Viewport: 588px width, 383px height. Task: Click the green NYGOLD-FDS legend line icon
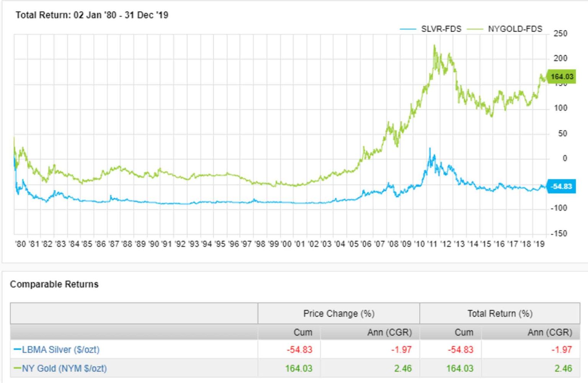click(476, 28)
